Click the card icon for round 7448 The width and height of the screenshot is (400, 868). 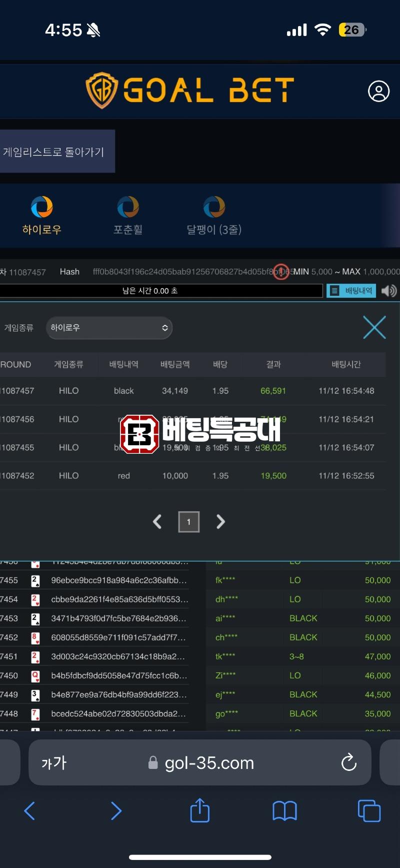[35, 713]
